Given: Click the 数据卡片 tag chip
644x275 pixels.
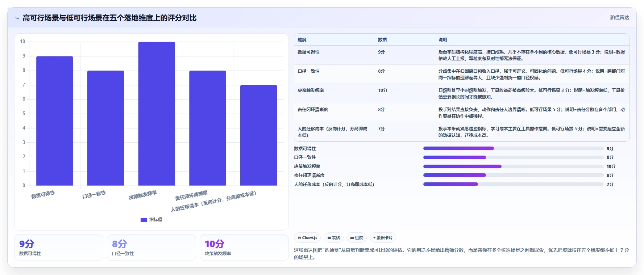Looking at the screenshot, I should [x=383, y=238].
